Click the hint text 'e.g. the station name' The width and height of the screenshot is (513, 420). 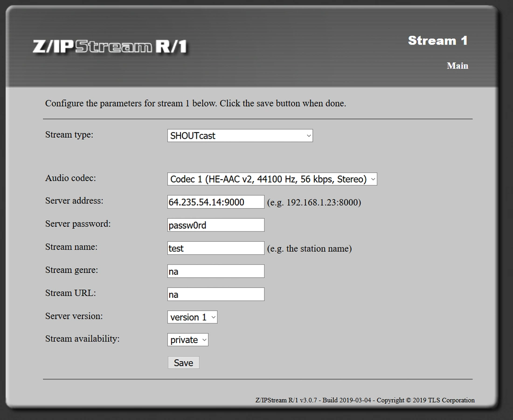[x=310, y=249]
